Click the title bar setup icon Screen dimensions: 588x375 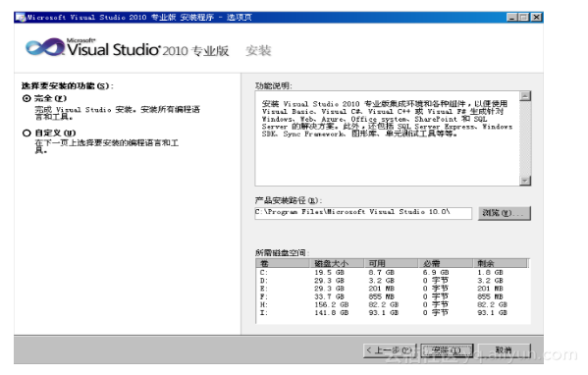pyautogui.click(x=21, y=18)
